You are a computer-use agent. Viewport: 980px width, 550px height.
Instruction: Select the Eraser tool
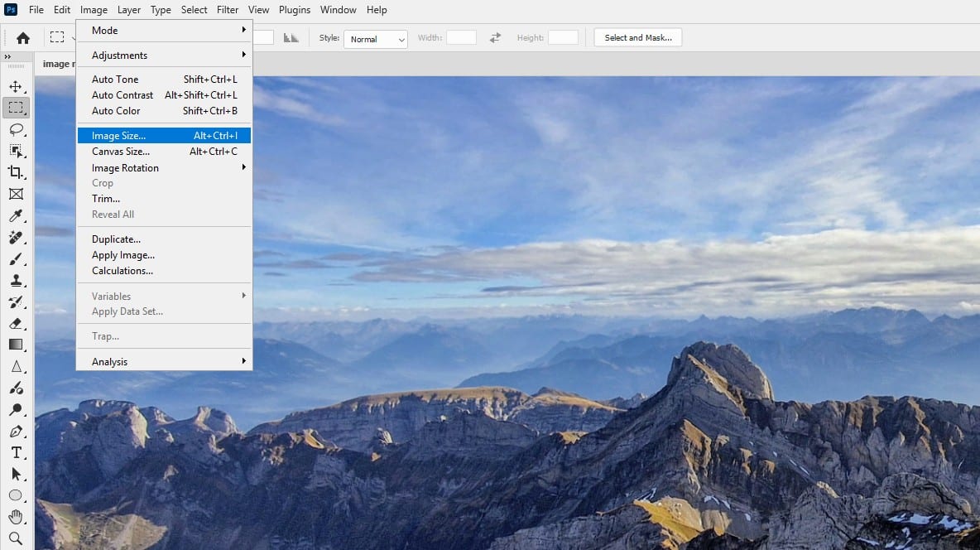16,324
